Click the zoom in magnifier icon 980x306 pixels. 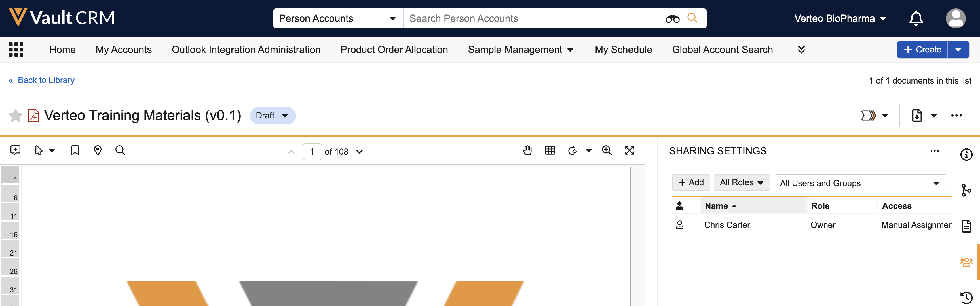[x=607, y=150]
